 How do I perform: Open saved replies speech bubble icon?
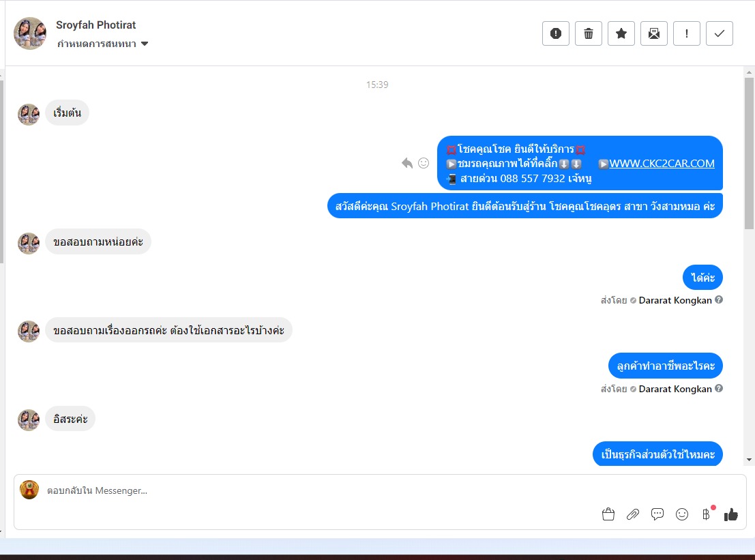[657, 514]
